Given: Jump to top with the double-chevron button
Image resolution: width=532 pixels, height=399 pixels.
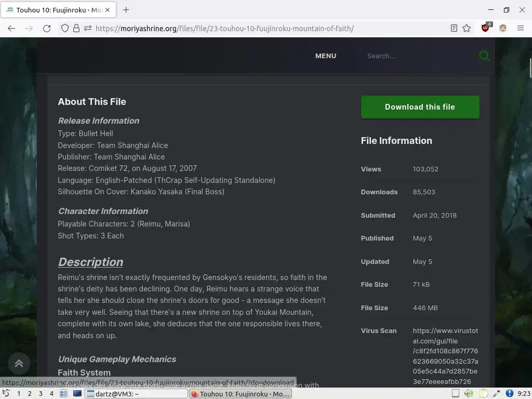Looking at the screenshot, I should click(x=19, y=363).
